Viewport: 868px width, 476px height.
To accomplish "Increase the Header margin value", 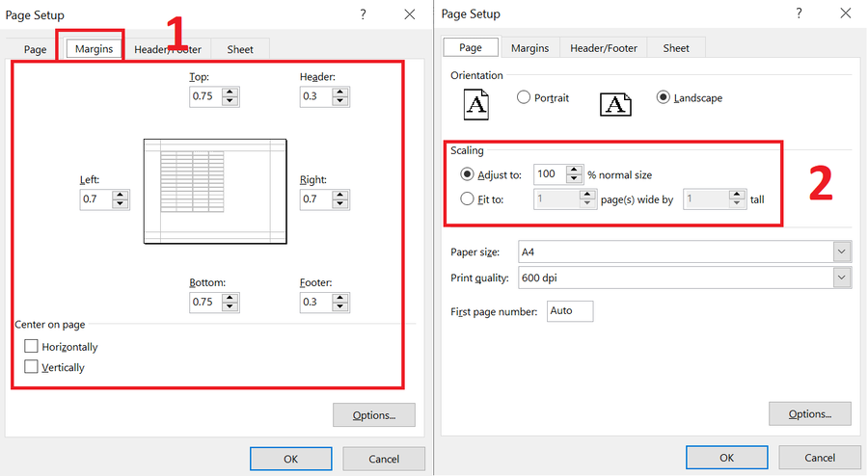I will [340, 93].
